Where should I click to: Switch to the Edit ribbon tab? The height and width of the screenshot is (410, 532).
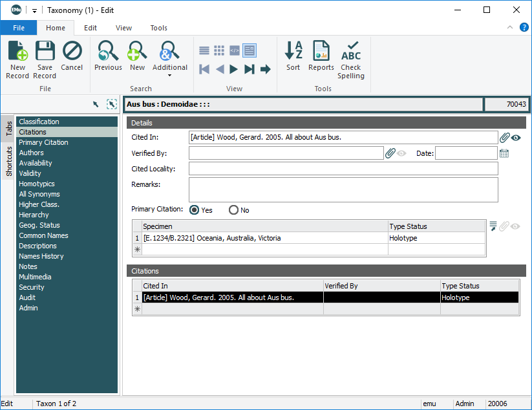(x=90, y=28)
